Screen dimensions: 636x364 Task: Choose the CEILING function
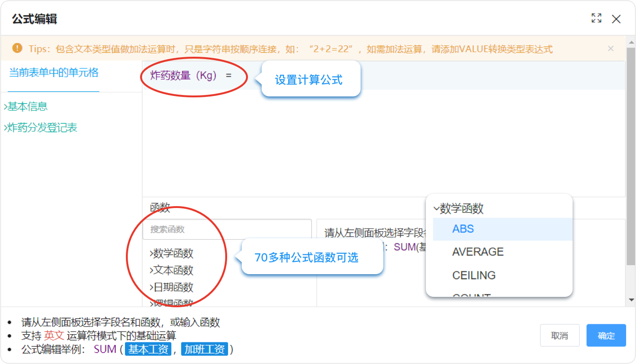coord(474,275)
